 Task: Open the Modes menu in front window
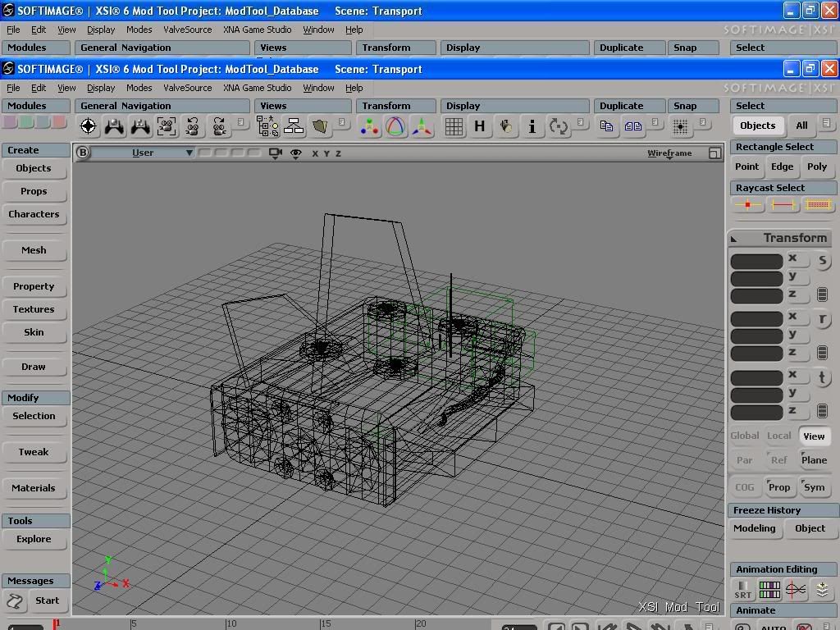[139, 88]
